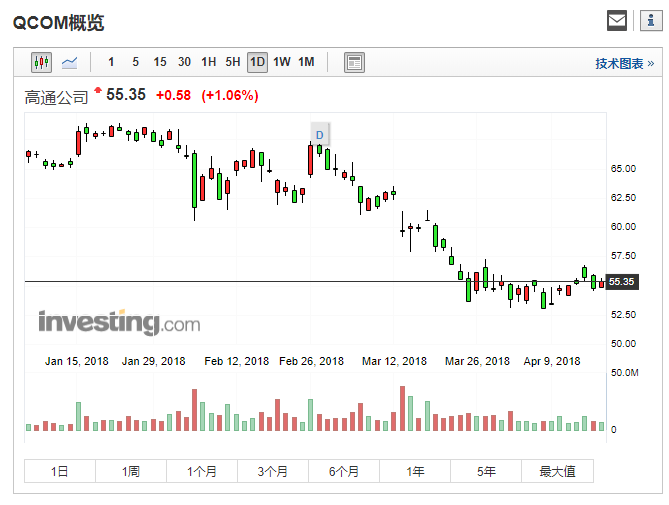Viewport: 669px width, 505px height.
Task: Switch to the line chart icon
Action: (x=69, y=63)
